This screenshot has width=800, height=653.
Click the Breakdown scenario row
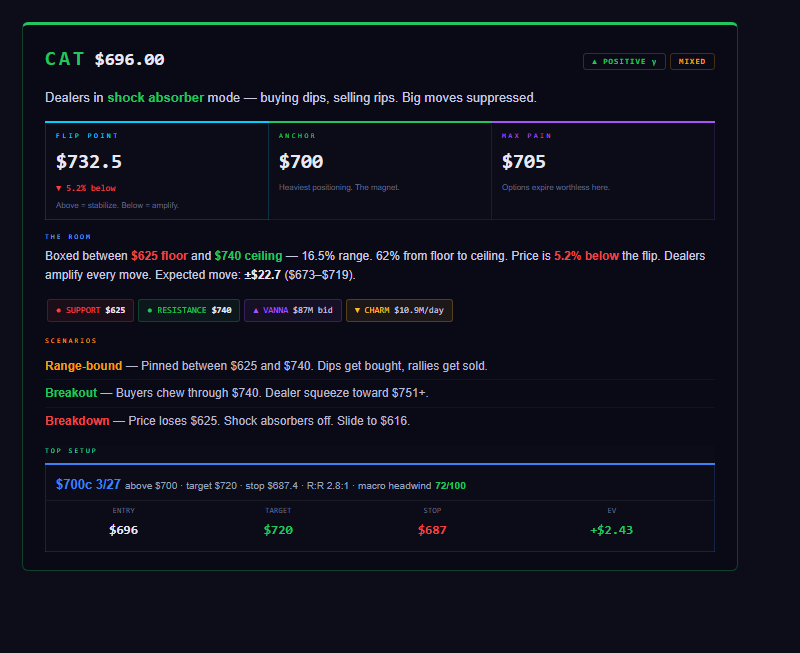[x=380, y=420]
